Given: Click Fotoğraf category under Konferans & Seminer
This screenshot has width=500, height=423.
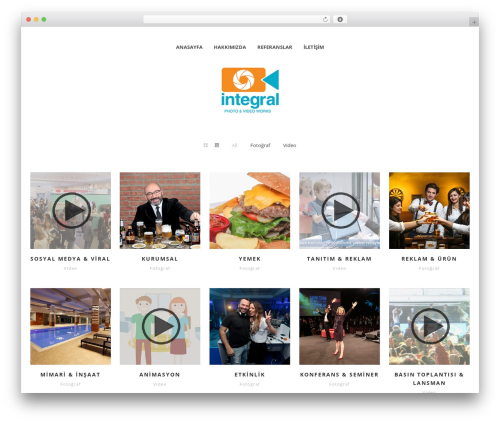Looking at the screenshot, I should 339,384.
